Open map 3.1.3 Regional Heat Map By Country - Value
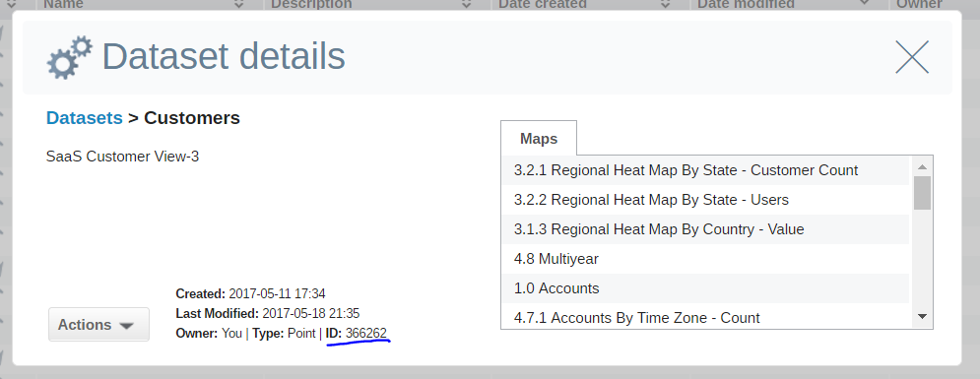 [705, 229]
